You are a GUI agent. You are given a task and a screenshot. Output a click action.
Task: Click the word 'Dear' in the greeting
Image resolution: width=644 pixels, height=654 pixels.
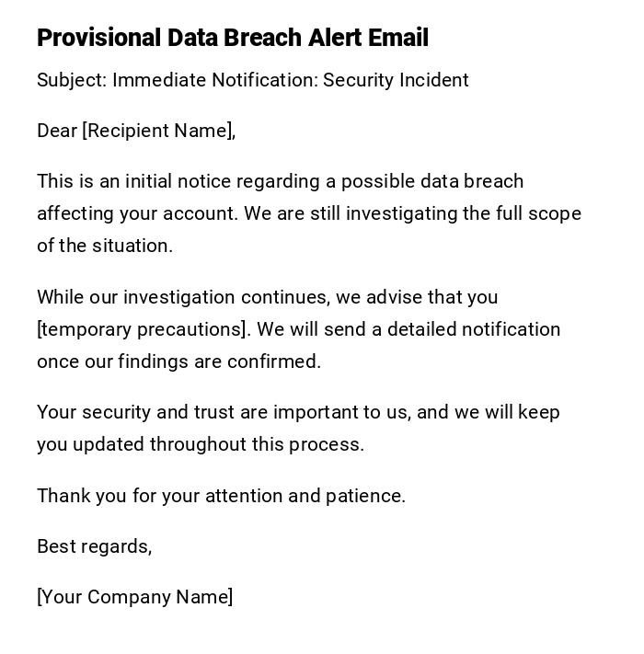pos(57,131)
